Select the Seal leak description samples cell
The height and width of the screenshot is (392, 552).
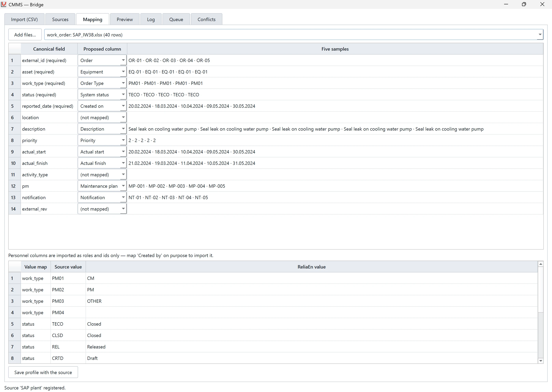[x=335, y=129]
